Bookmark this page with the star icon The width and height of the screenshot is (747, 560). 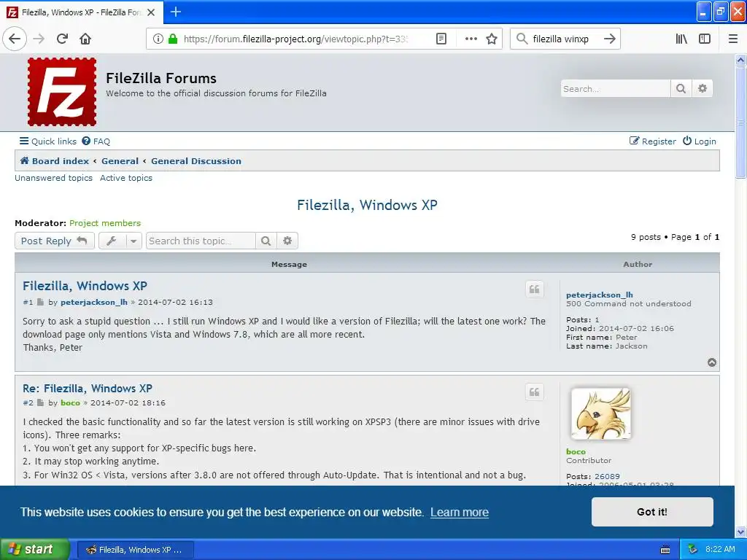[492, 39]
